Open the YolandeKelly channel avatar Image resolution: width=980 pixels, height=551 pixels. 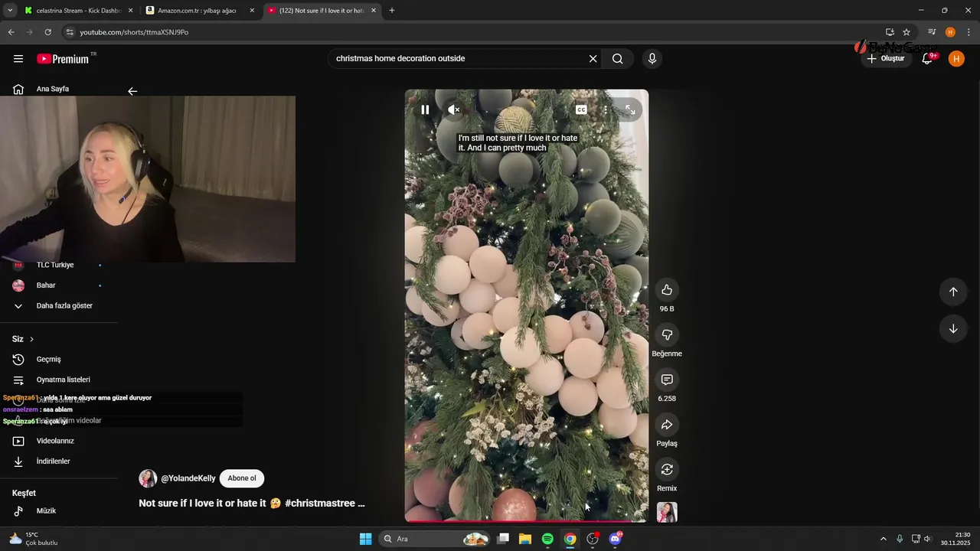point(148,478)
